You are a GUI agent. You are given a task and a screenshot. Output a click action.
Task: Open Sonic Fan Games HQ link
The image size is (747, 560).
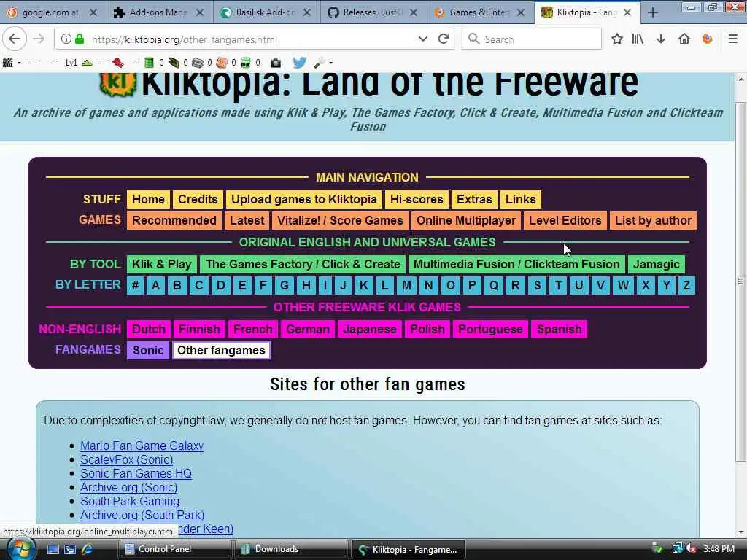tap(136, 473)
